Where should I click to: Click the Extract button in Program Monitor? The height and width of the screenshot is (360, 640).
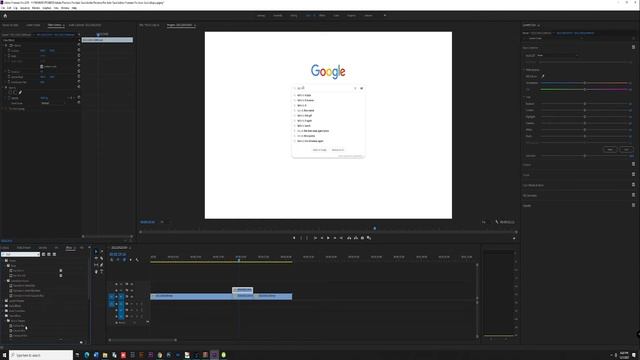(x=356, y=238)
